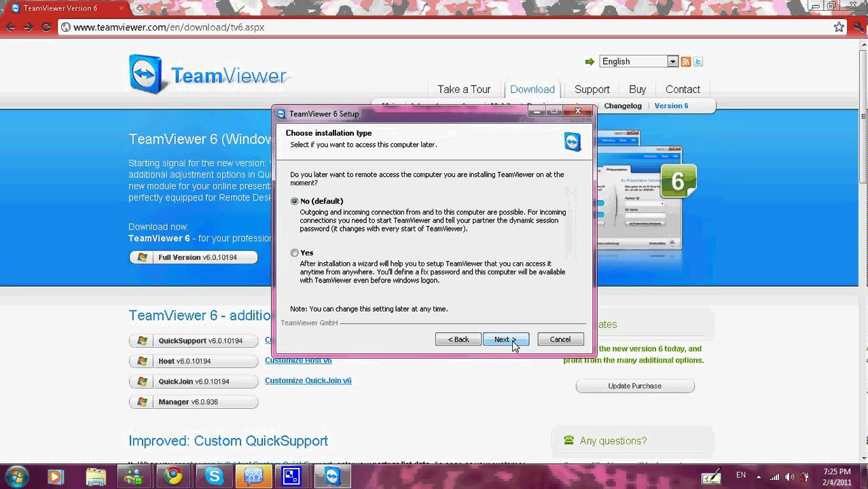Click the TeamViewer GmbH label in Setup
The image size is (868, 489).
coord(309,323)
